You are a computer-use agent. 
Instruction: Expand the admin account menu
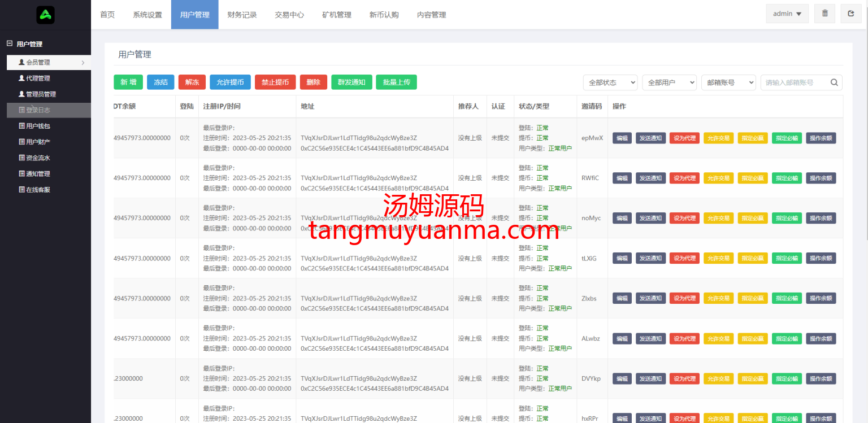tap(787, 14)
